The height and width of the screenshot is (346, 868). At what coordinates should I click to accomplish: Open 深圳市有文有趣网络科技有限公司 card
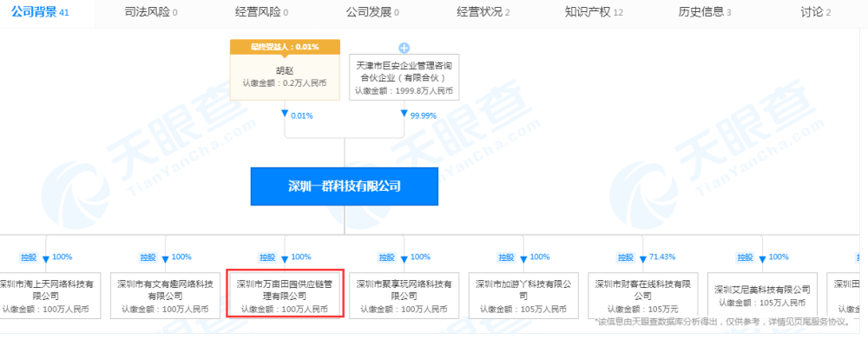click(x=165, y=295)
